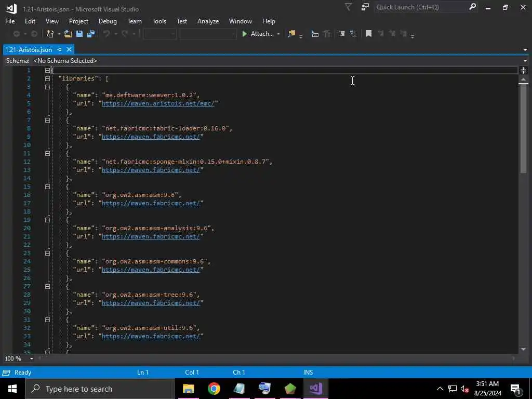Viewport: 532px width, 399px height.
Task: Pin the 1.21-Aristois.json tab
Action: click(x=59, y=49)
